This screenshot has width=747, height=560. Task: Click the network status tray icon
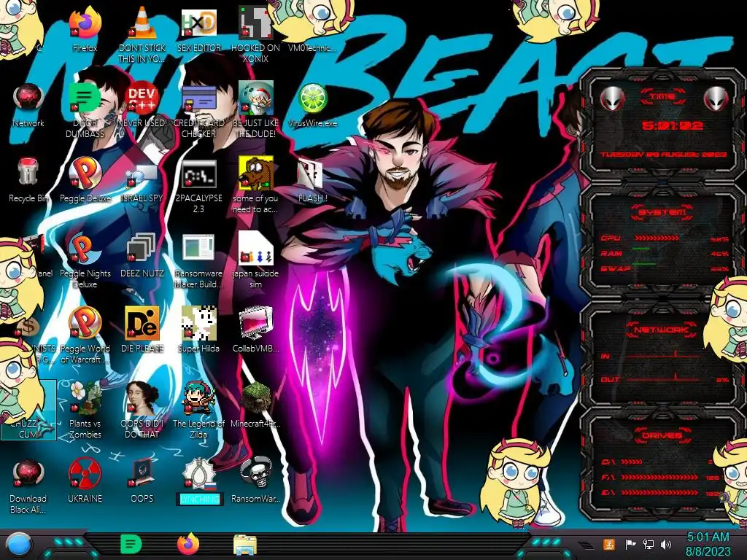pos(649,545)
